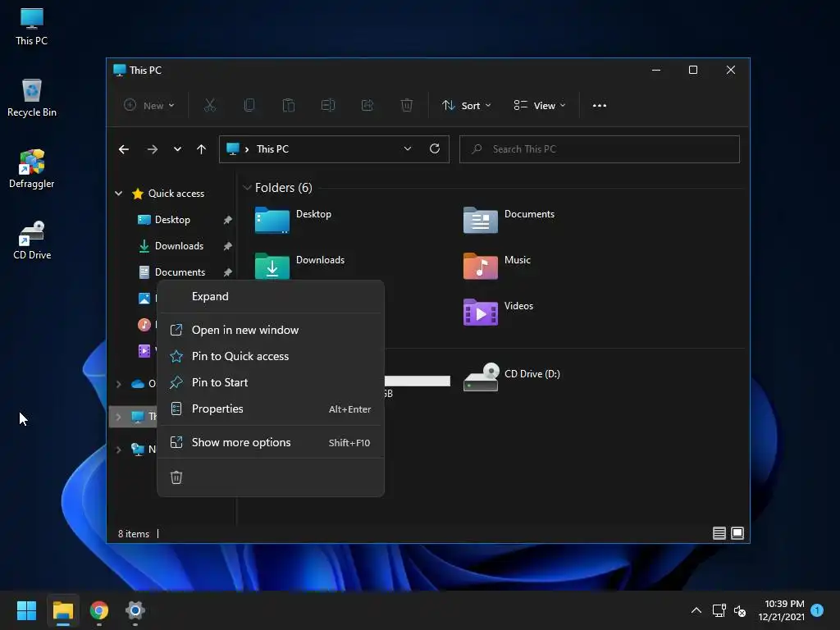The height and width of the screenshot is (630, 840).
Task: Select the CD Drive desktop shortcut
Action: (32, 240)
